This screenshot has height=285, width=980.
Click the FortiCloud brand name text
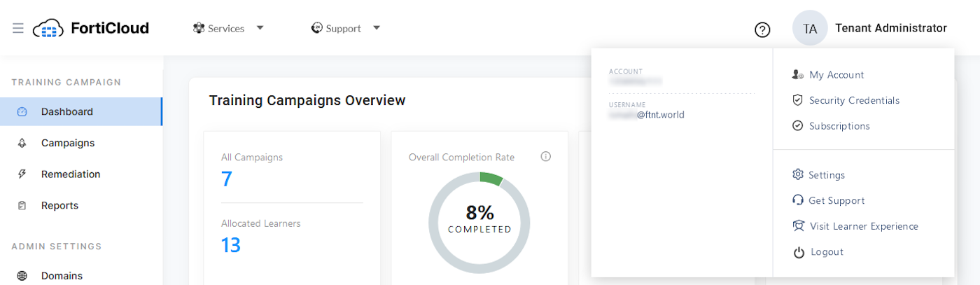[x=110, y=28]
